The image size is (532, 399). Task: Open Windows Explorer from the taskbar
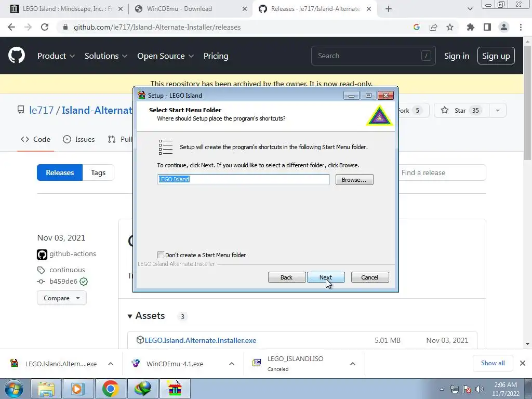point(46,389)
